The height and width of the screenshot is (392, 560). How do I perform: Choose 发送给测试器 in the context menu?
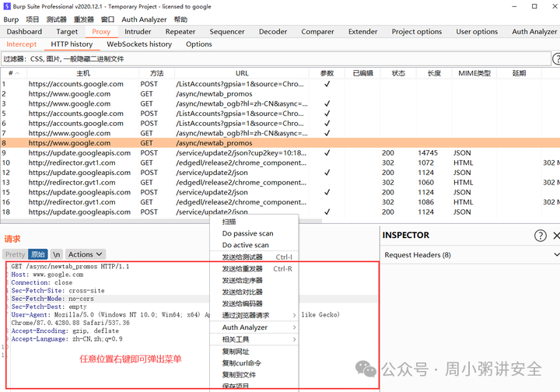[x=254, y=257]
